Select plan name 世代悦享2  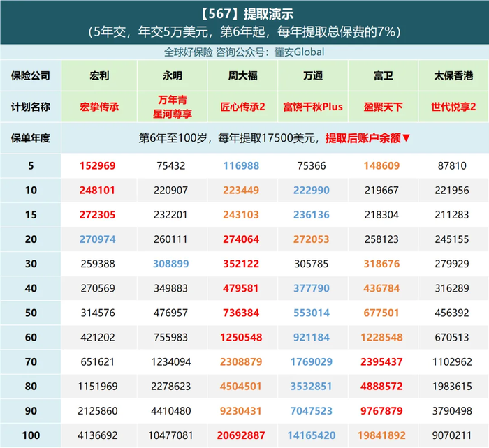(x=453, y=107)
